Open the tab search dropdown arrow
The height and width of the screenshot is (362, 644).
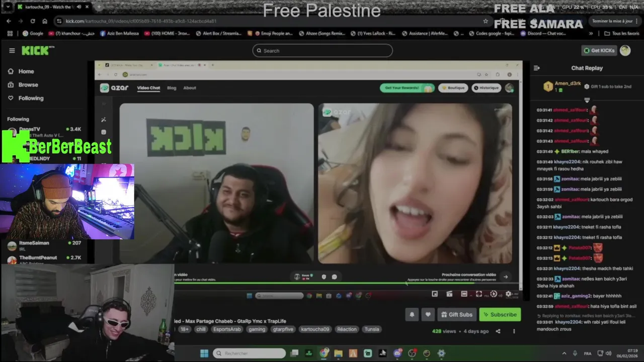(7, 7)
